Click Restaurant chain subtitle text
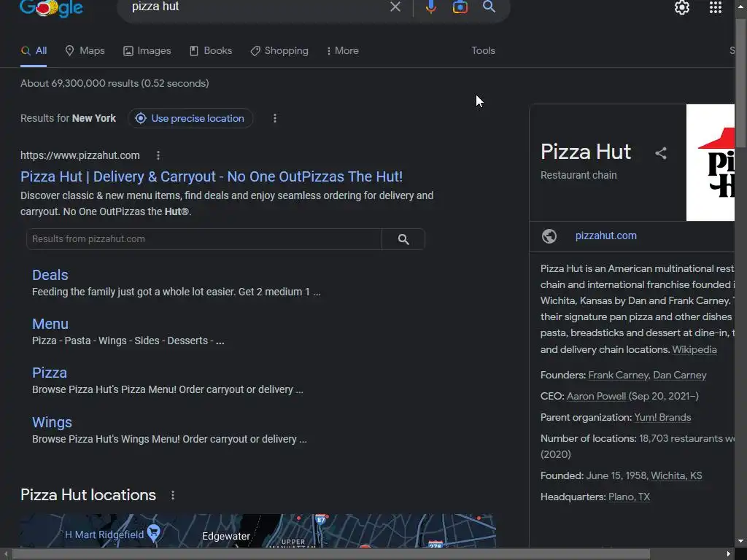 pyautogui.click(x=578, y=175)
